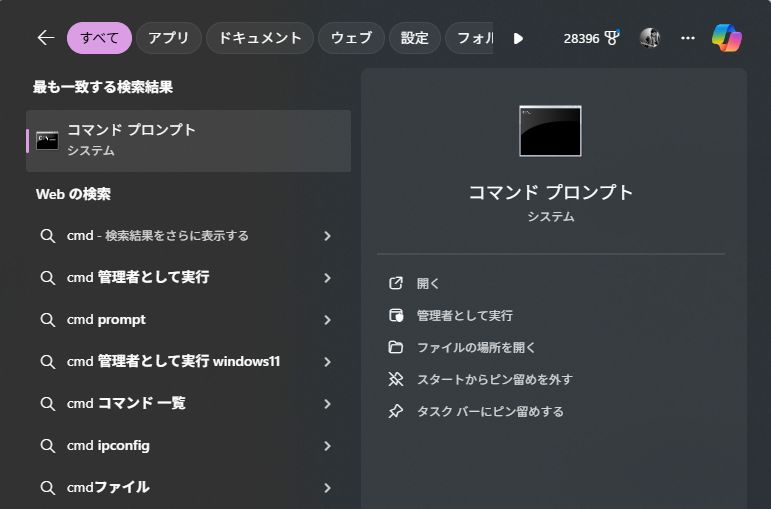Select the コマンド プロンプト best match result
The image size is (771, 509).
(x=188, y=141)
